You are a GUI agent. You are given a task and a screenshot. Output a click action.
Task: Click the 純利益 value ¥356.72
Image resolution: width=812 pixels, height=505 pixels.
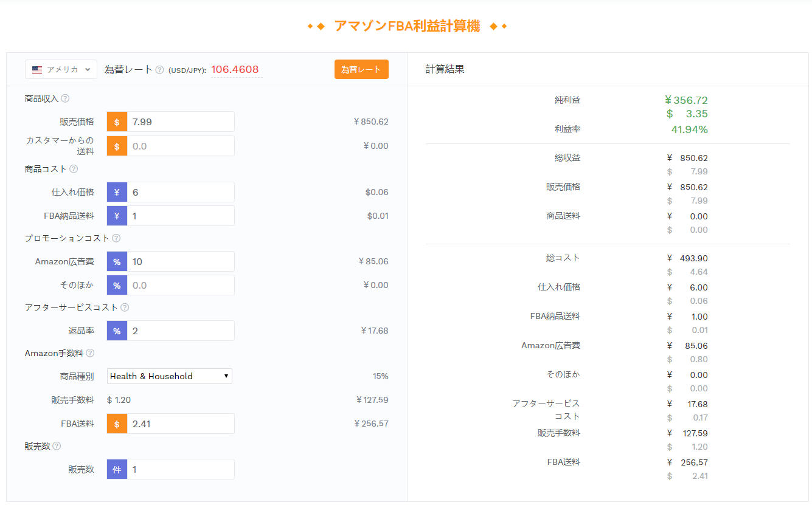[686, 100]
